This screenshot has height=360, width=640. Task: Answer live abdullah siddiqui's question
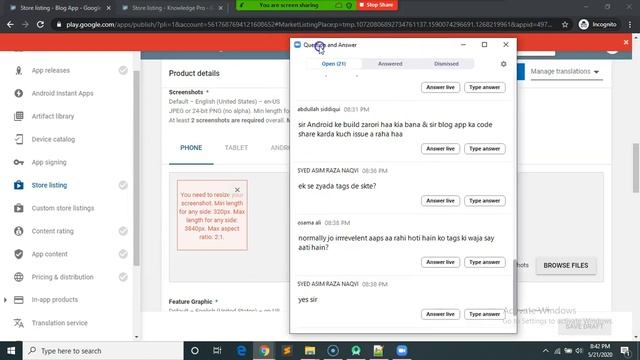point(440,149)
